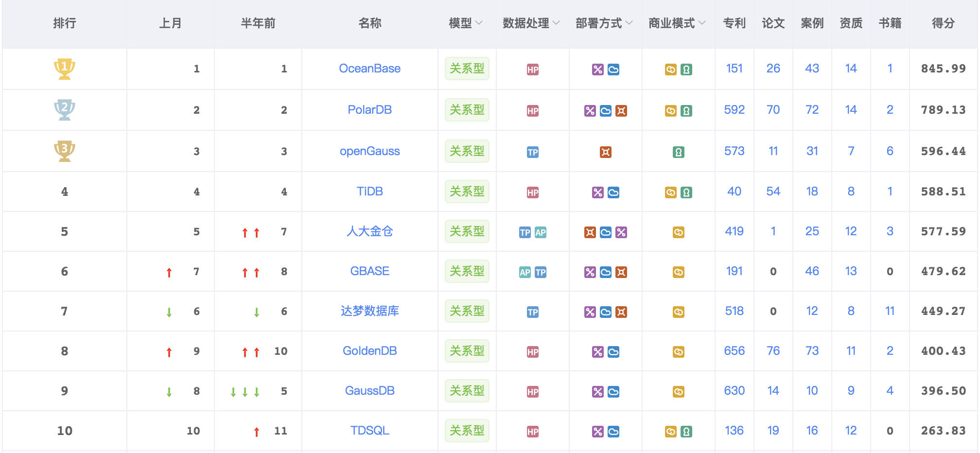Click the TP icon in the 达梦数据库 row
Viewport: 980px width, 453px height.
(533, 312)
